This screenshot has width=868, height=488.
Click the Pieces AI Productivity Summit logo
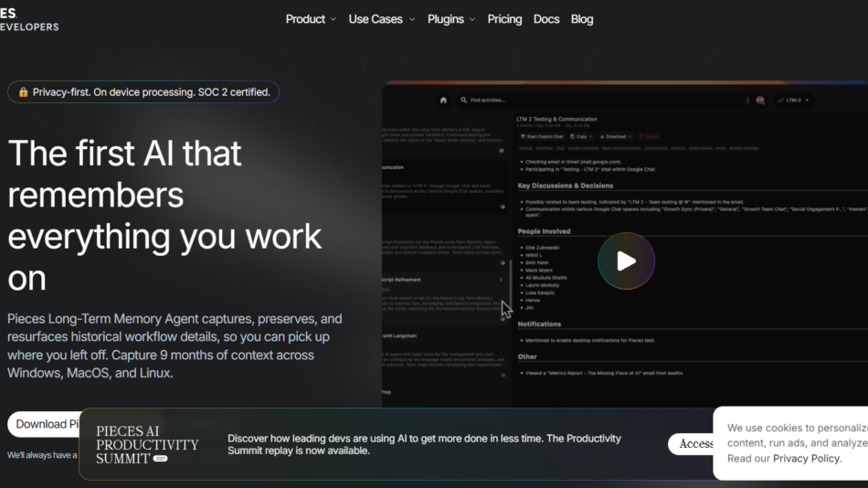(x=147, y=444)
